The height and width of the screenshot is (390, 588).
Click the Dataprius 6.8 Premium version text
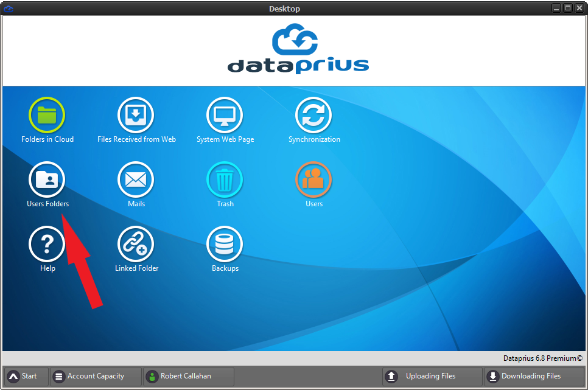point(542,358)
